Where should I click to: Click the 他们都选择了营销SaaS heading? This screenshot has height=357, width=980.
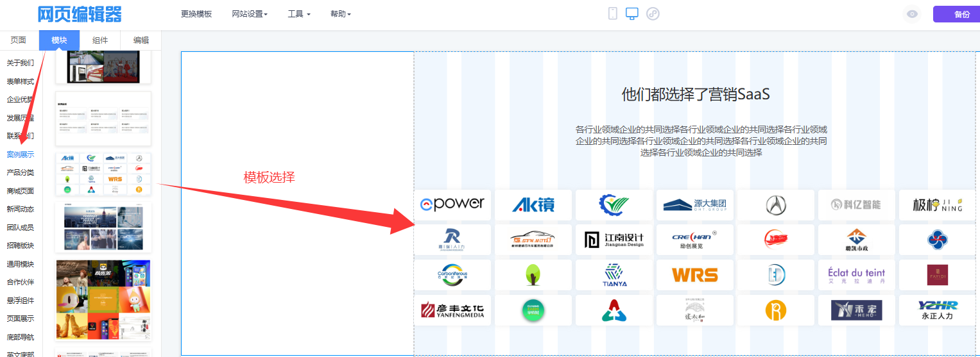pos(696,95)
